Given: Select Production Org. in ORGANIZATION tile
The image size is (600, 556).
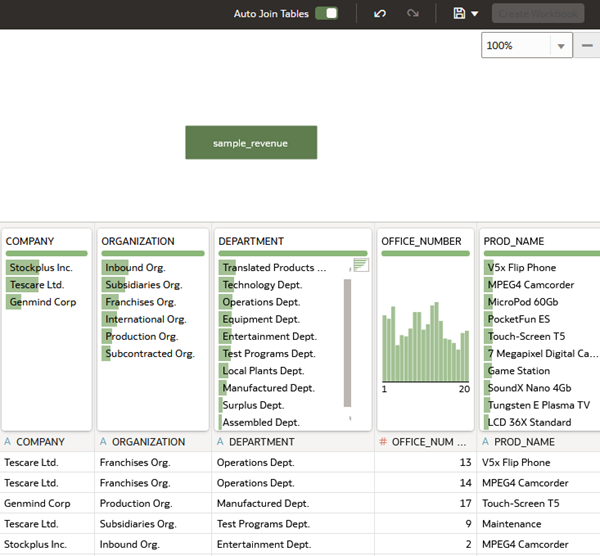Looking at the screenshot, I should [x=142, y=336].
